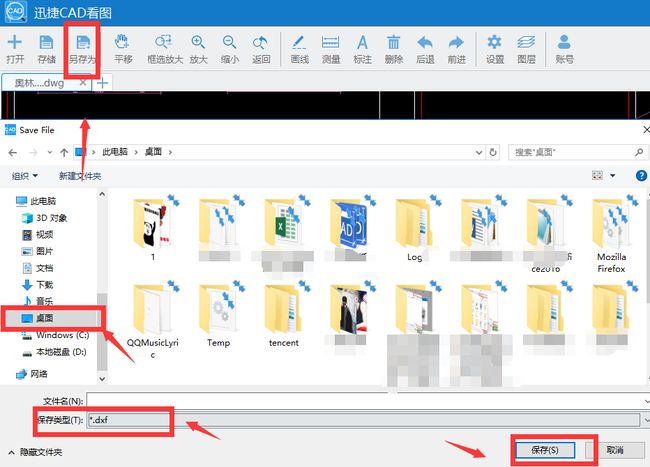Select 视频 in navigation tree

coord(37,235)
